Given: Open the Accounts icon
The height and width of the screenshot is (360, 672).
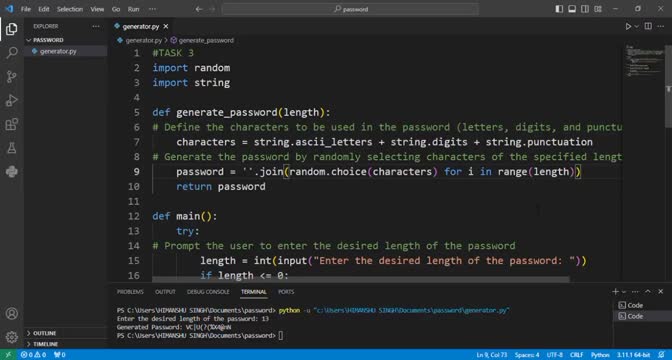Looking at the screenshot, I should [x=12, y=313].
